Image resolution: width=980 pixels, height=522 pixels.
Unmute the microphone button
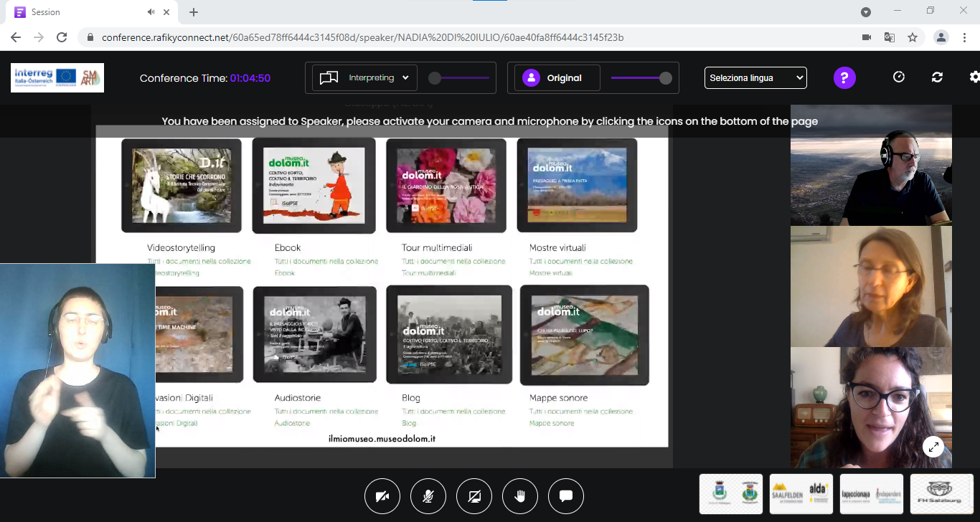[428, 496]
